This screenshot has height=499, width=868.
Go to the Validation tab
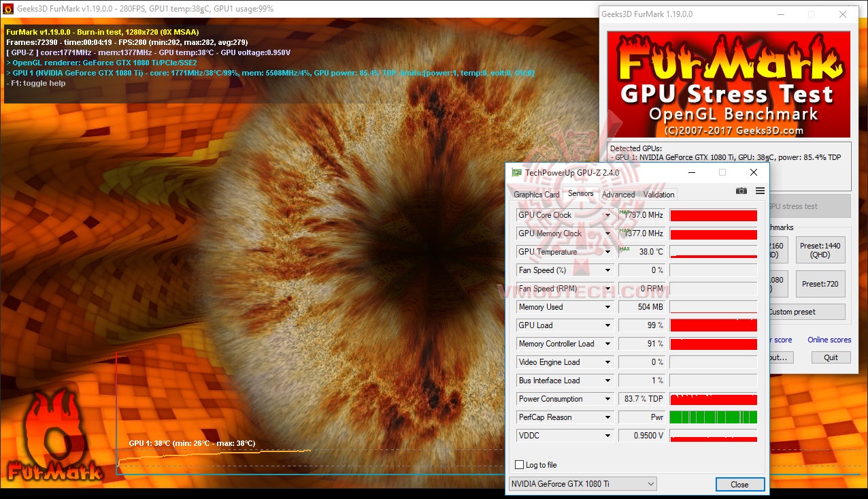[658, 195]
